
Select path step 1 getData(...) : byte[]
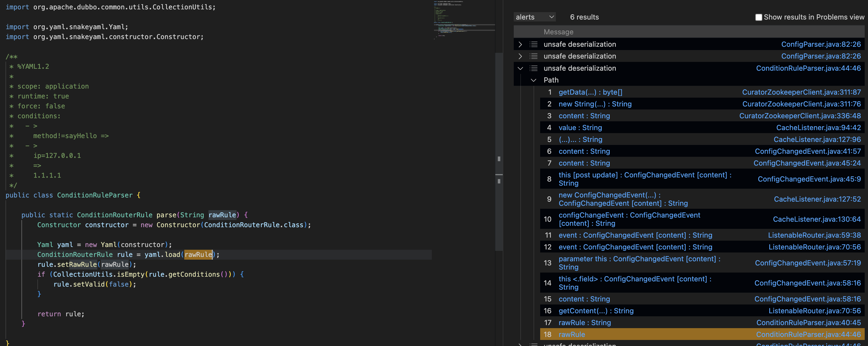590,92
